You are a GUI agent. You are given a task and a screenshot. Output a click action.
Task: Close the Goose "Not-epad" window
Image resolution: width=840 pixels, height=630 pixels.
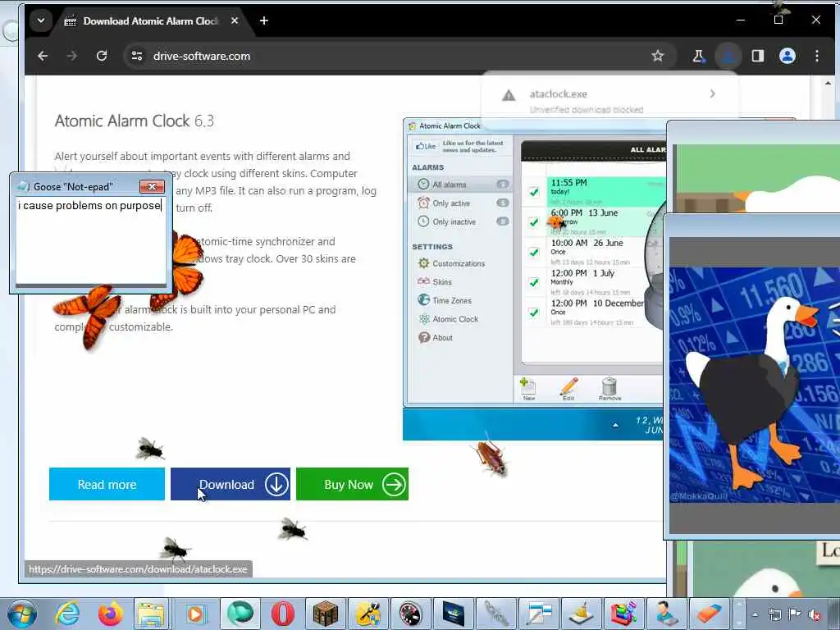(x=152, y=186)
